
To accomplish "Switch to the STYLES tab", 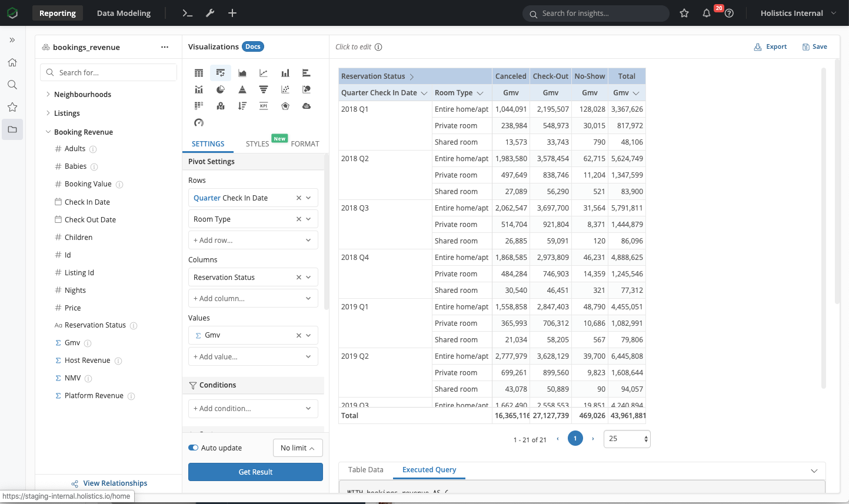I will (257, 143).
